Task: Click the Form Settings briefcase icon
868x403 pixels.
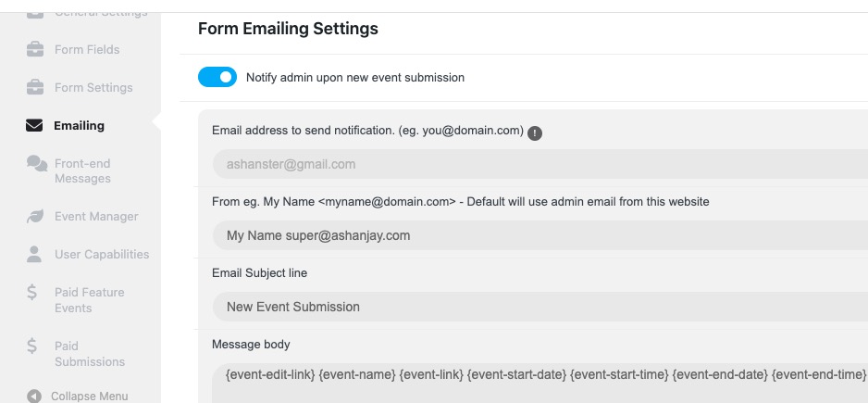Action: click(35, 88)
